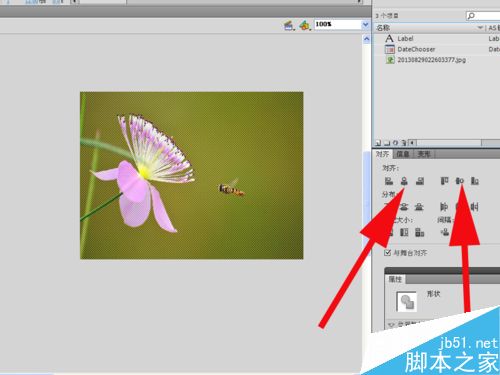Switch to the 对齐 tab

pyautogui.click(x=382, y=154)
